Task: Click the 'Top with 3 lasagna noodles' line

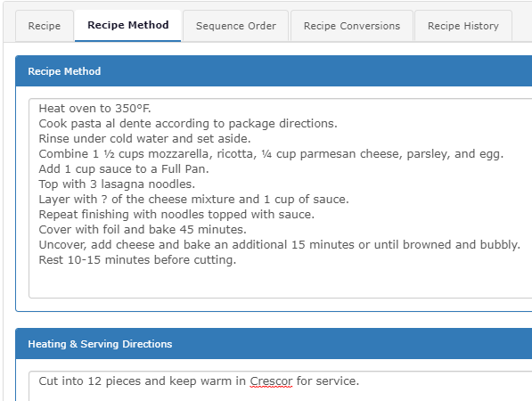Action: coord(117,184)
